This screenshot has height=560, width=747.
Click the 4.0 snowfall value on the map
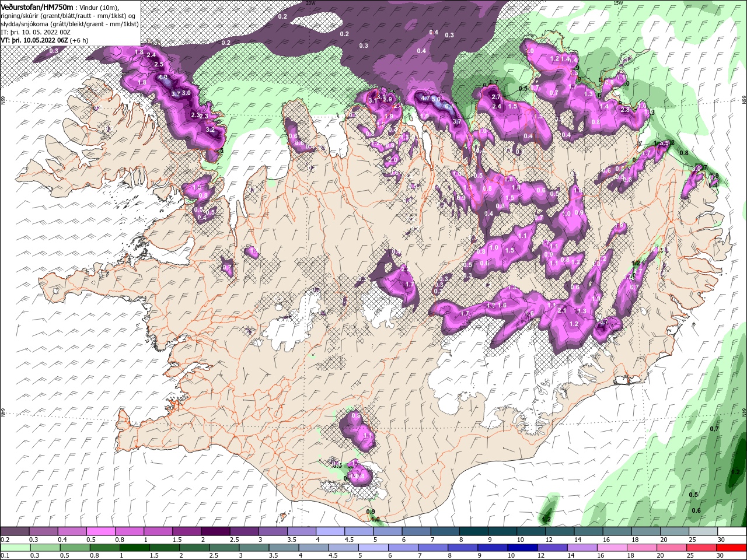[163, 78]
